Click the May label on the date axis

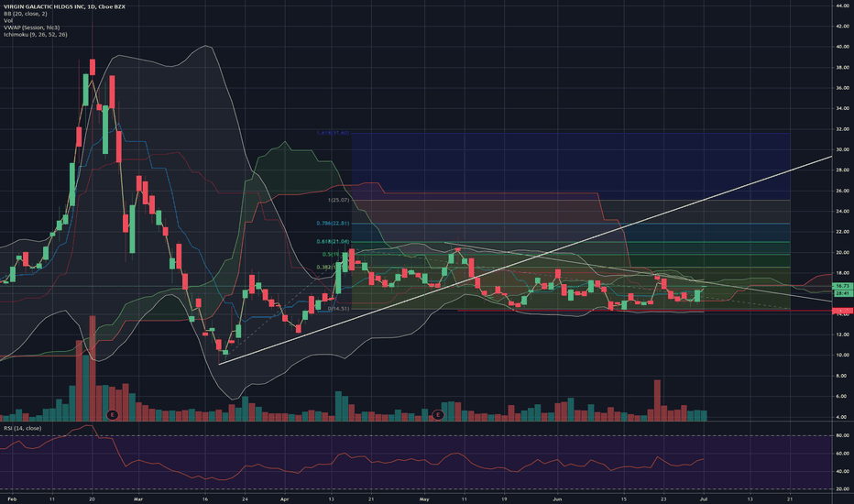click(x=424, y=499)
